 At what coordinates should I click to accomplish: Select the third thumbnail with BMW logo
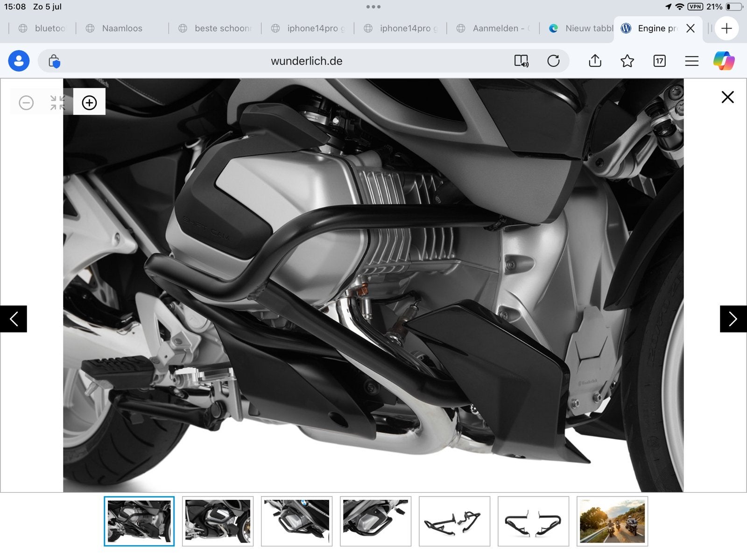(x=296, y=521)
